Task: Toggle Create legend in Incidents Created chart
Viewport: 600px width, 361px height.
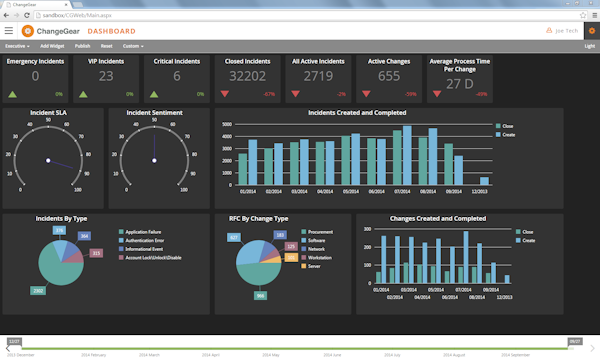Action: click(x=505, y=135)
